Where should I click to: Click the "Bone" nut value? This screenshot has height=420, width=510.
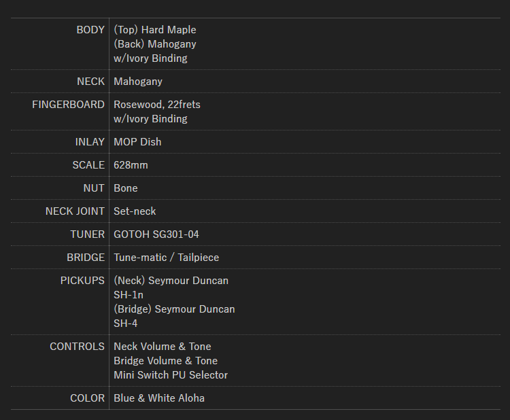click(125, 188)
